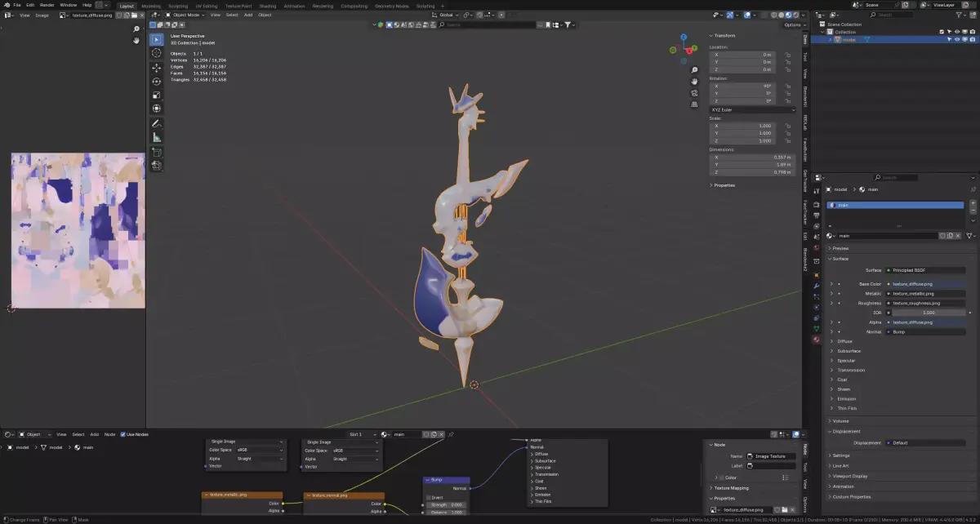
Task: Select the main material slot
Action: (x=897, y=206)
